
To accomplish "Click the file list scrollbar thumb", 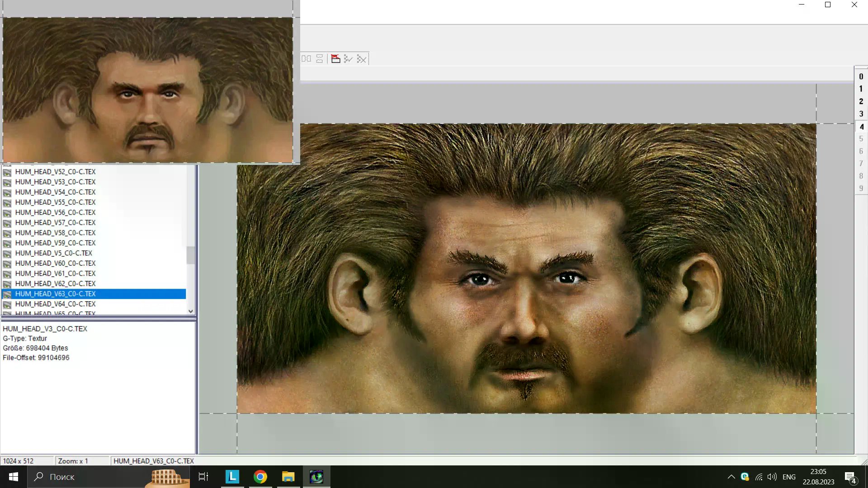I will pyautogui.click(x=190, y=255).
